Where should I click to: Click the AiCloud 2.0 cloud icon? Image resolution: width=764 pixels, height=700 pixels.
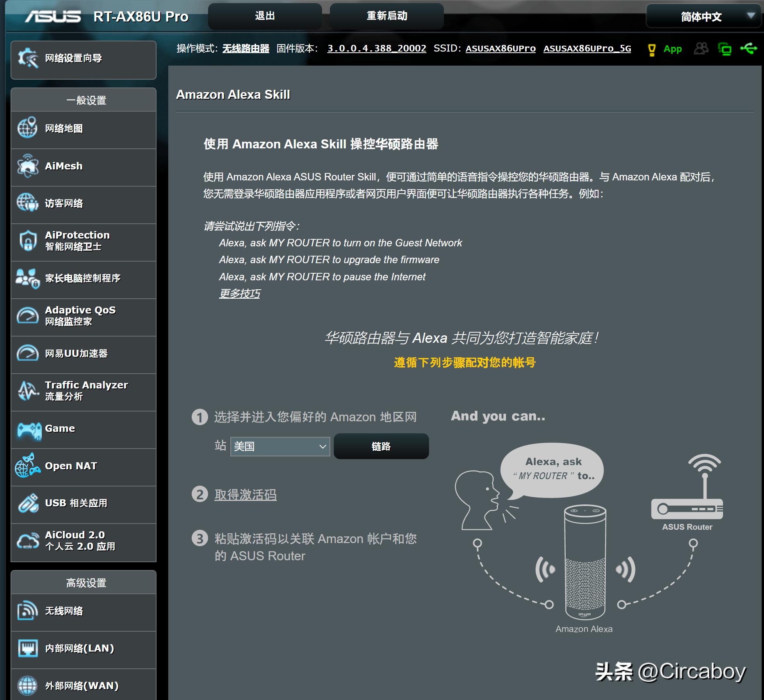pyautogui.click(x=27, y=541)
